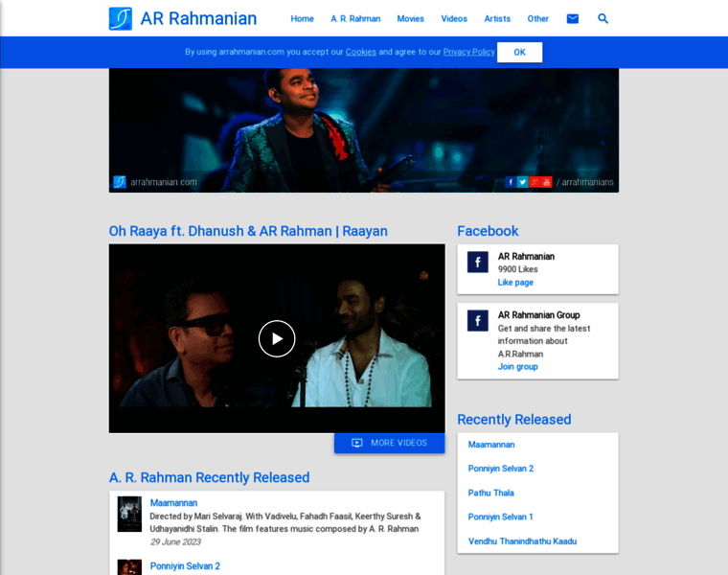Open the Movies menu
This screenshot has width=728, height=575.
click(410, 18)
